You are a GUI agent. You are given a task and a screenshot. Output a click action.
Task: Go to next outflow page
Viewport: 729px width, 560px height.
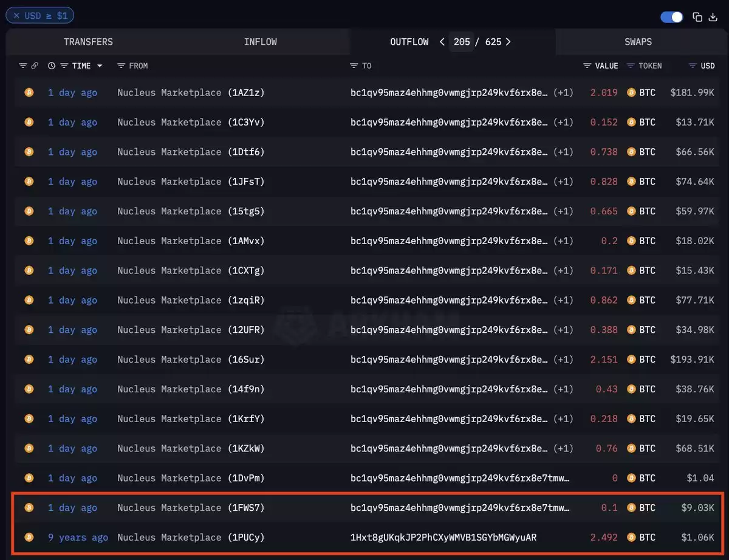508,42
